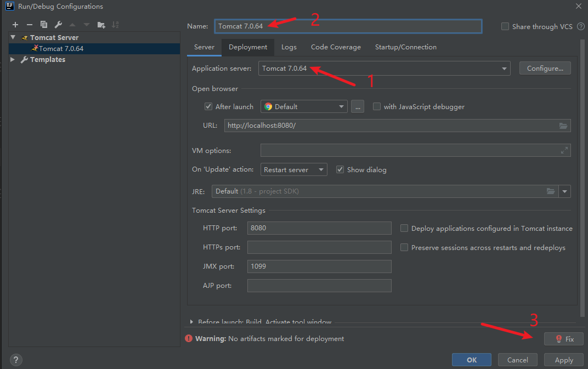The height and width of the screenshot is (369, 588).
Task: Enable with JavaScript debugger checkbox
Action: click(x=377, y=106)
